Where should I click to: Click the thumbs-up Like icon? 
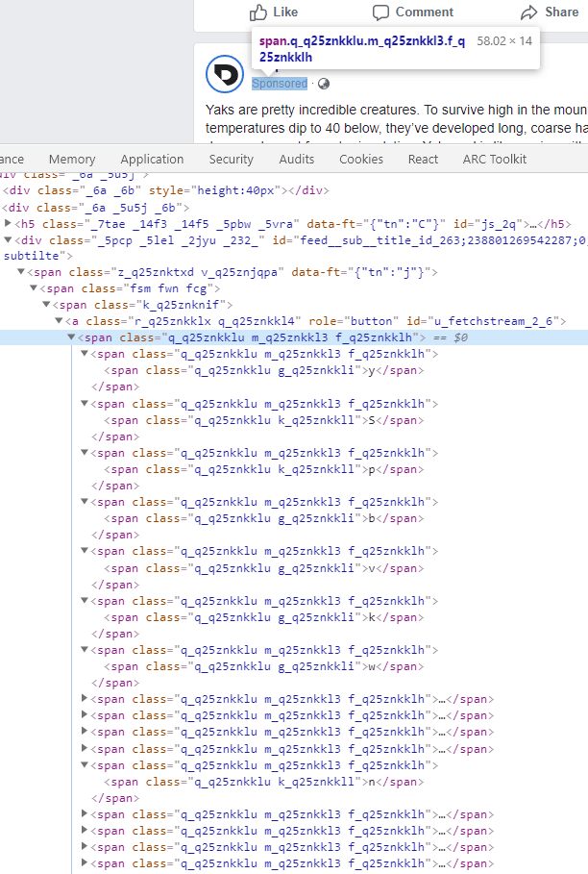258,12
